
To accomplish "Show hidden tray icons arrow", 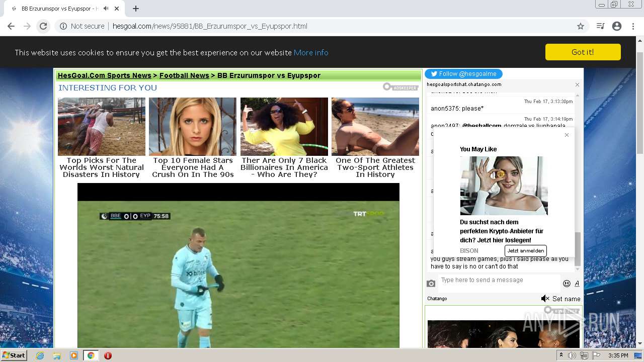I will click(x=561, y=355).
